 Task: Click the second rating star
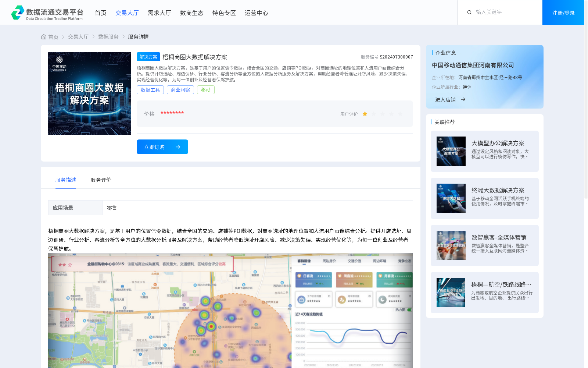tap(374, 114)
